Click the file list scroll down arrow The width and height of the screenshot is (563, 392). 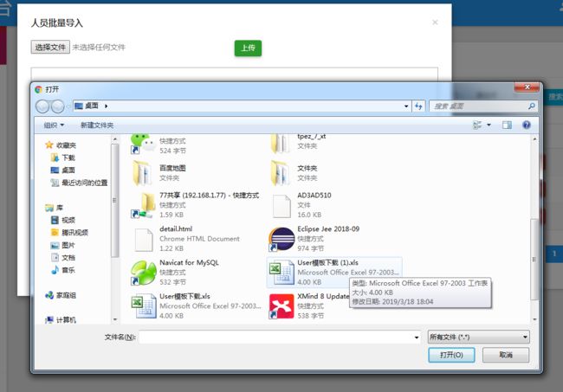pyautogui.click(x=534, y=318)
